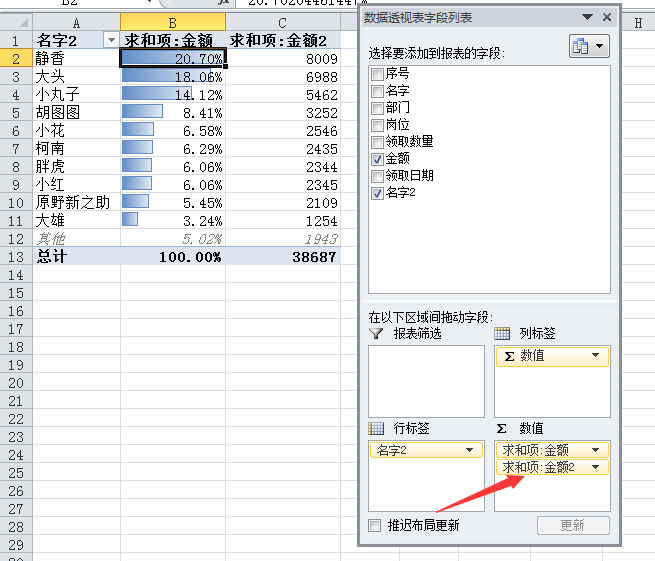Click the 20.70% data bar cell
This screenshot has height=561, width=655.
173,58
